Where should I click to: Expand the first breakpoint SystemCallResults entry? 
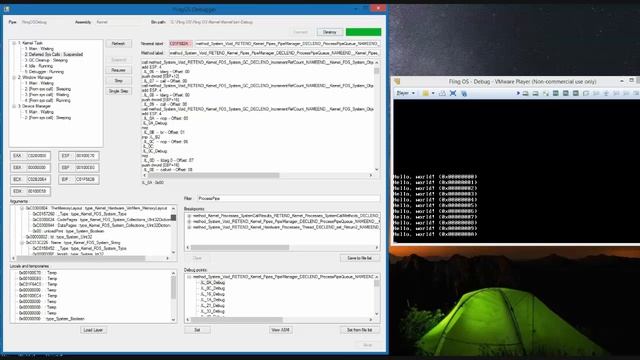(189, 216)
